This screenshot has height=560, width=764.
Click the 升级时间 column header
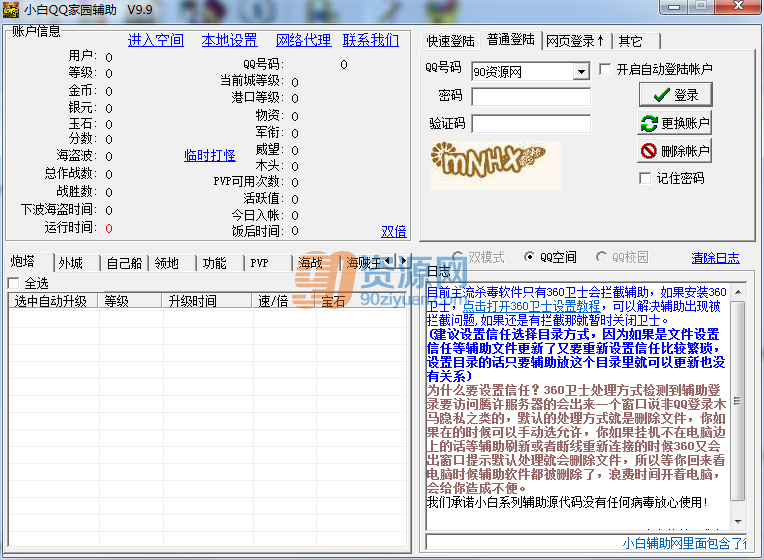(207, 301)
